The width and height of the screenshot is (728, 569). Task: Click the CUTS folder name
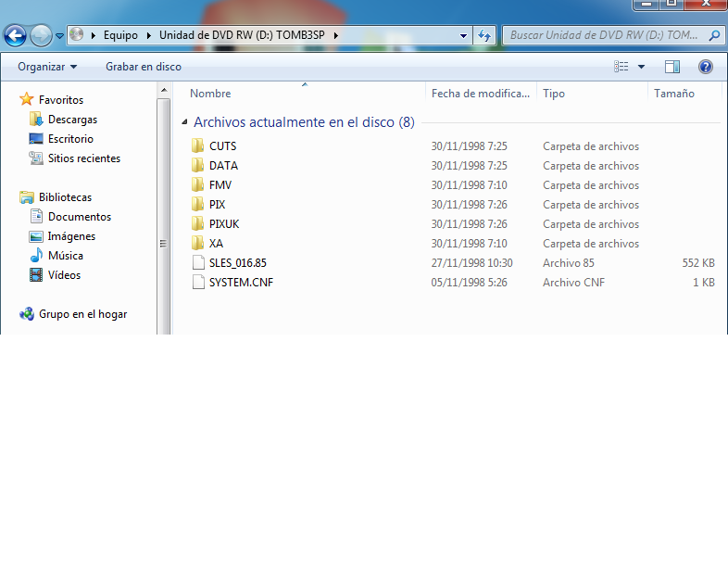[223, 146]
